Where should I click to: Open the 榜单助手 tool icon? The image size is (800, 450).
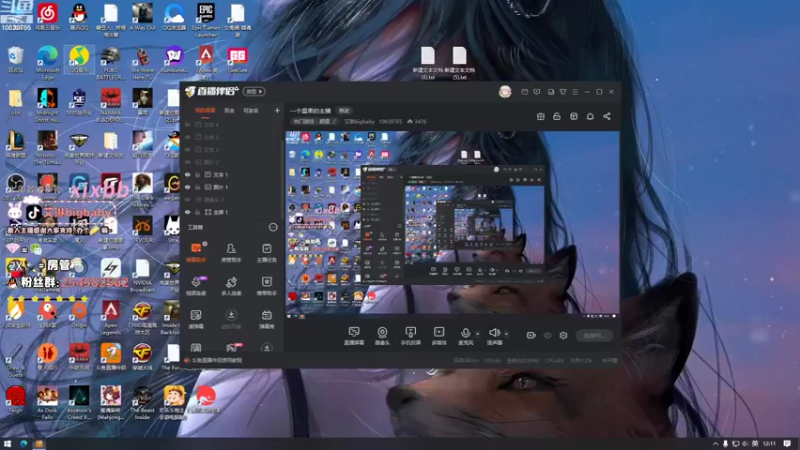point(266,285)
